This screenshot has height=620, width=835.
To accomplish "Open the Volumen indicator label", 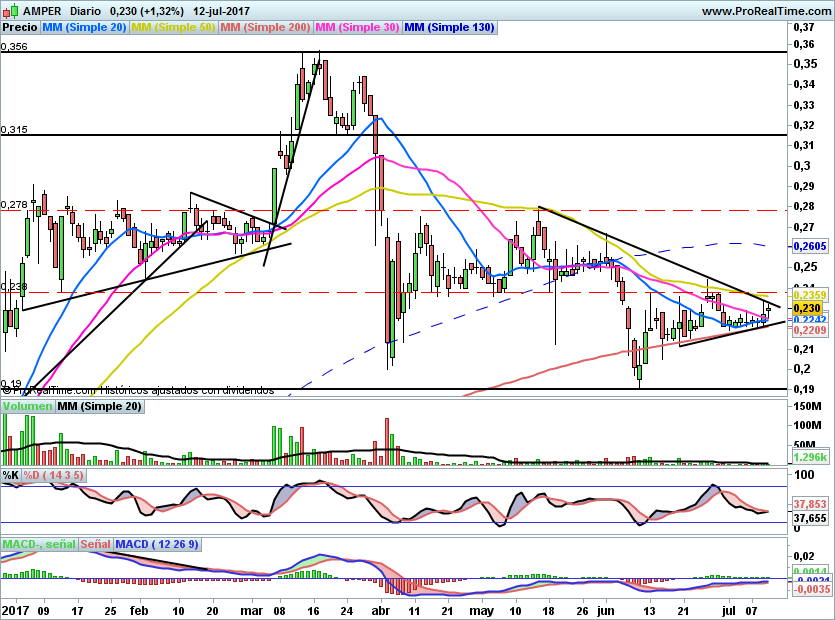I will (27, 406).
